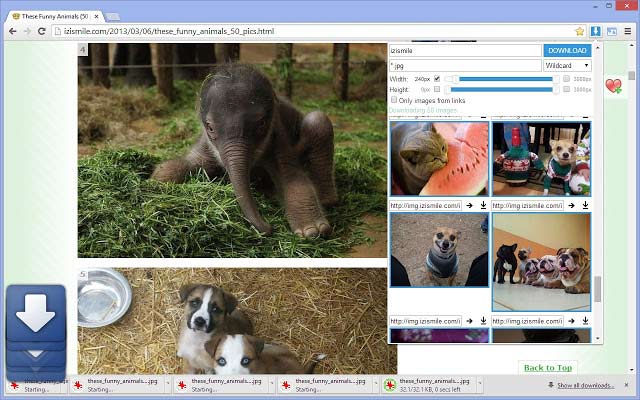Click the Image Downloader extension icon
The image size is (640, 400).
coord(596,31)
